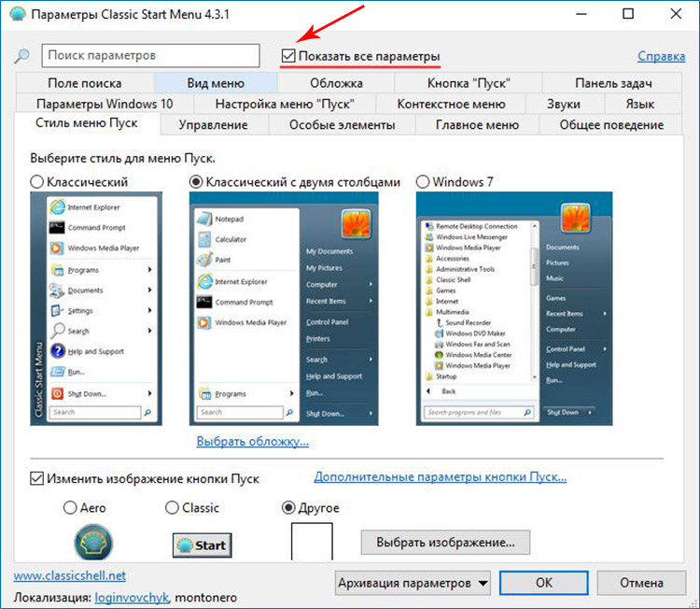This screenshot has height=609, width=700.
Task: Open the Управление tab
Action: tap(214, 124)
